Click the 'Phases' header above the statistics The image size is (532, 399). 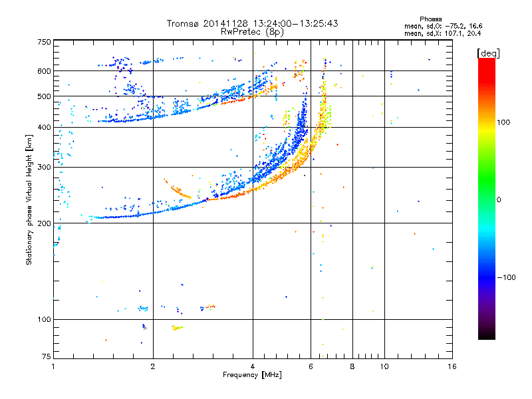pos(430,19)
